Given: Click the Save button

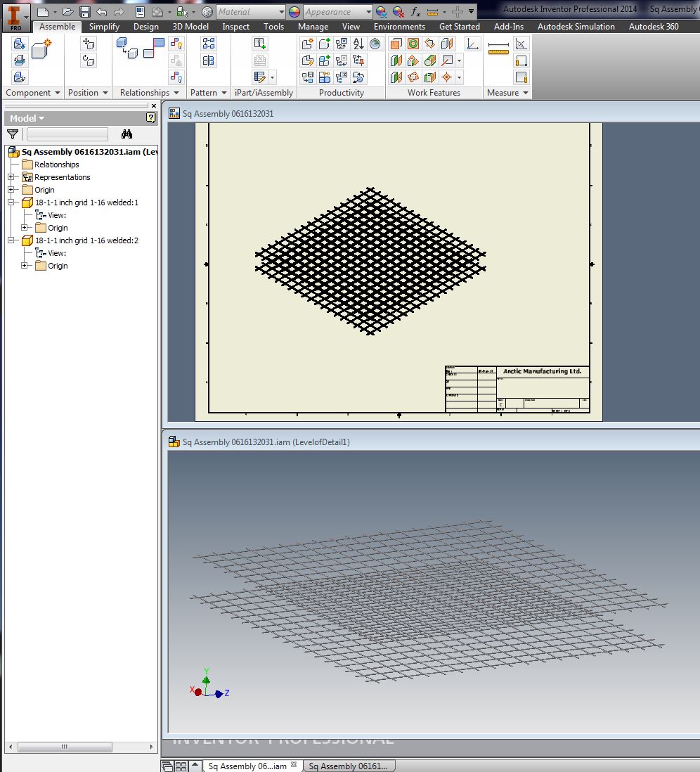Looking at the screenshot, I should [84, 11].
